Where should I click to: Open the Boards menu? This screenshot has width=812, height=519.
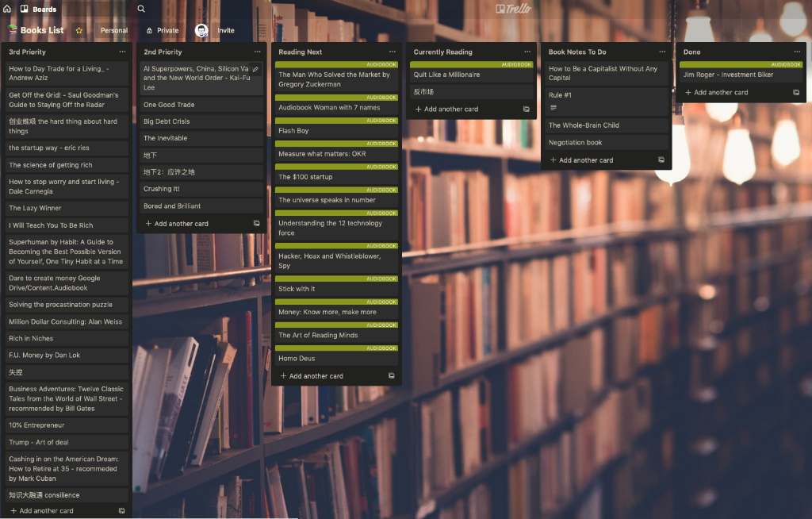(x=38, y=9)
